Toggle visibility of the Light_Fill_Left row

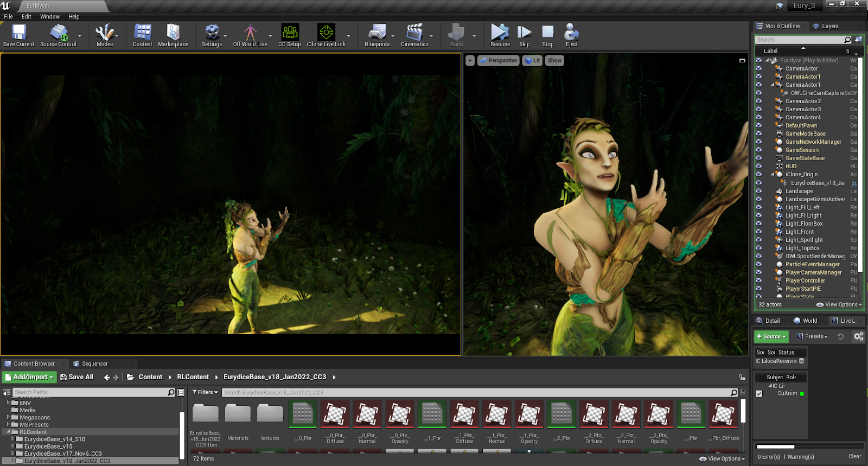pos(759,207)
